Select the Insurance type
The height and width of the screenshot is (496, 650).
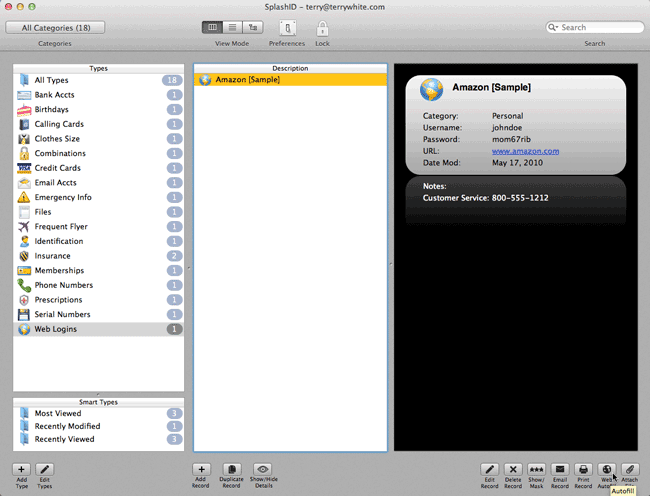99,256
